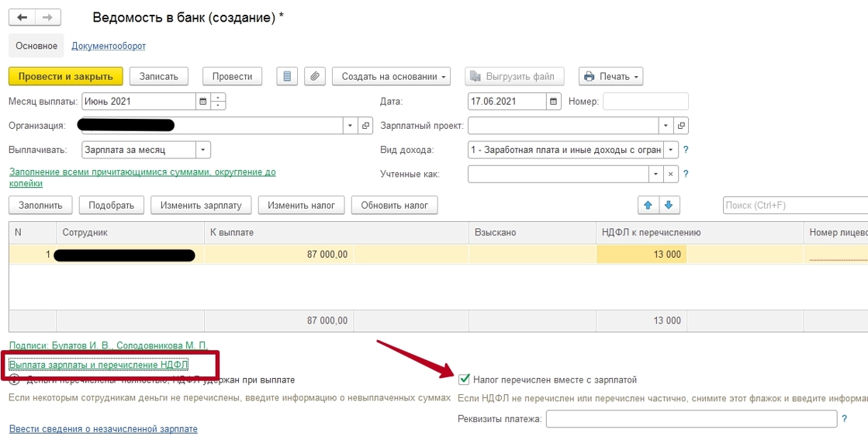Uncheck Налог перечислен вместе с зарплатой
The image size is (868, 447).
[x=464, y=380]
